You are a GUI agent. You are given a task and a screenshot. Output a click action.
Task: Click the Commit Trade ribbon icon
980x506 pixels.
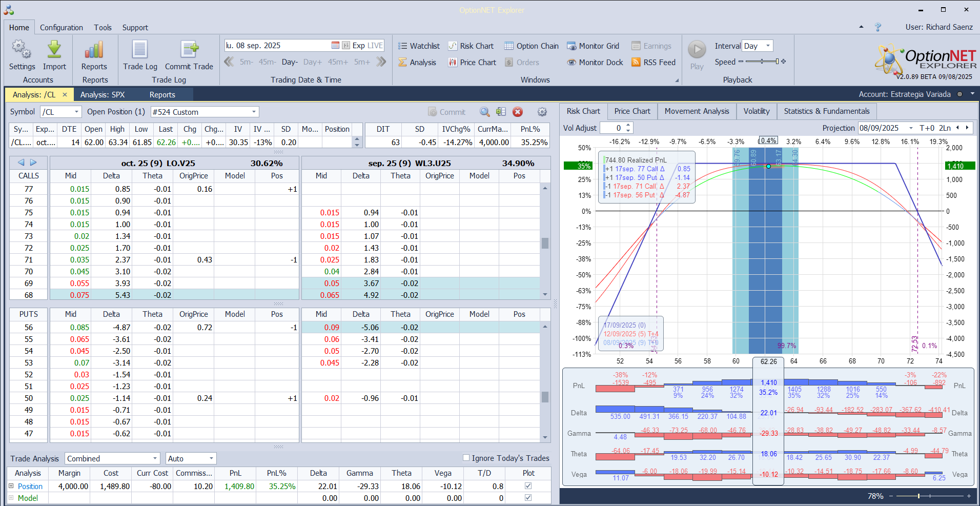pyautogui.click(x=189, y=50)
